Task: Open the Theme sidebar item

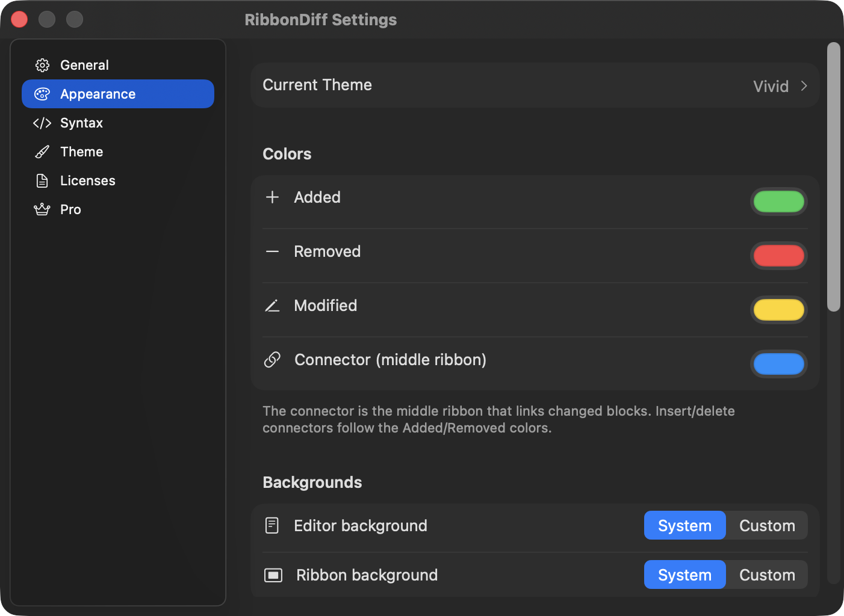Action: point(118,152)
